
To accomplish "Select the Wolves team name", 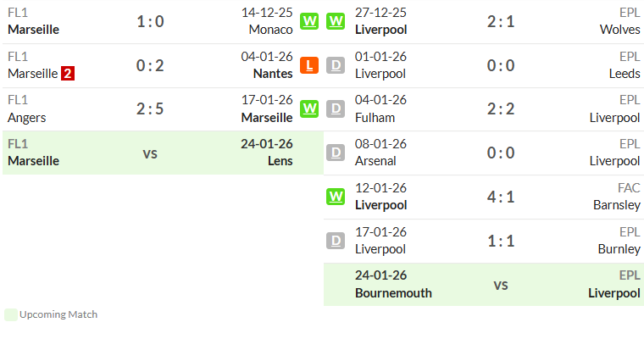I will point(619,30).
